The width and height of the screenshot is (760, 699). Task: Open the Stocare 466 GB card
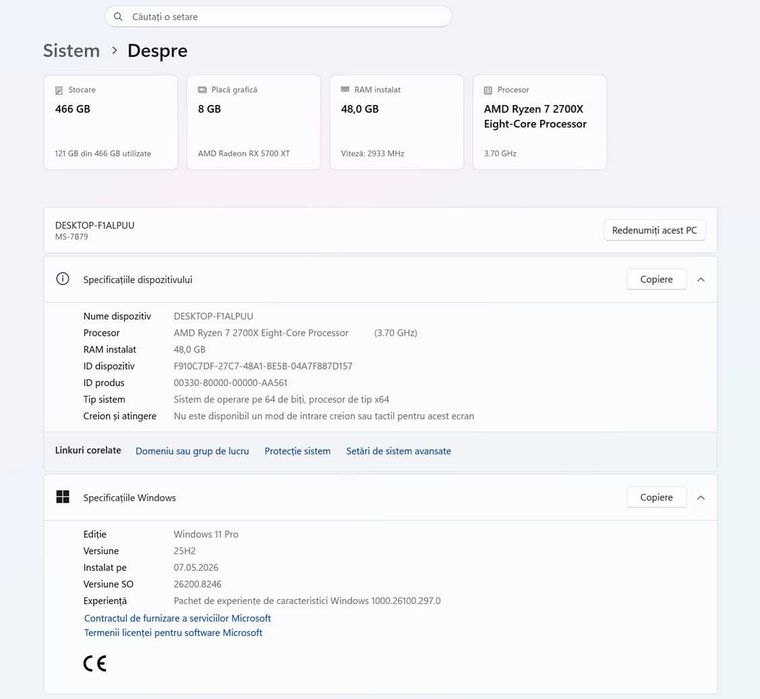coord(111,122)
